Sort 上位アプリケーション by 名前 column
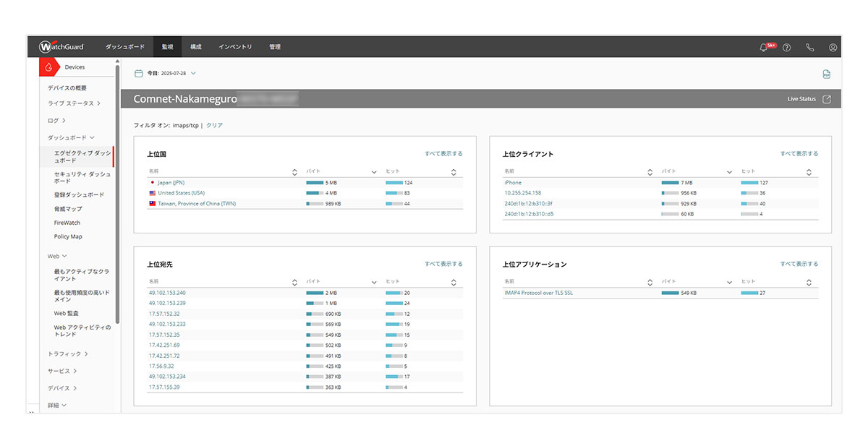This screenshot has height=446, width=868. pyautogui.click(x=650, y=282)
